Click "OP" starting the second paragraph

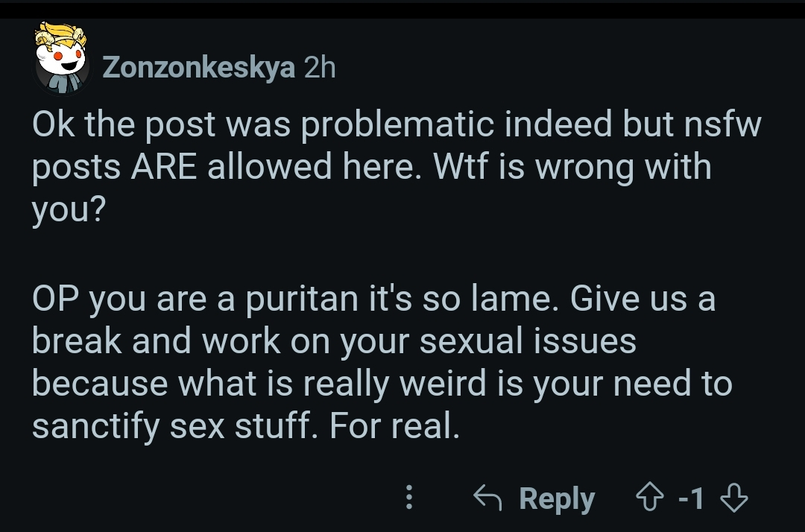click(57, 300)
